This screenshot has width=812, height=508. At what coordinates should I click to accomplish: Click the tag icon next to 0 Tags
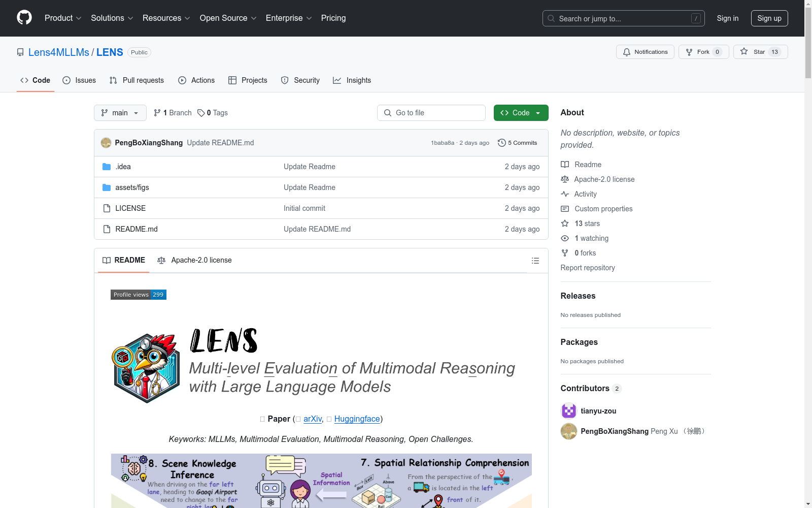[x=201, y=113]
